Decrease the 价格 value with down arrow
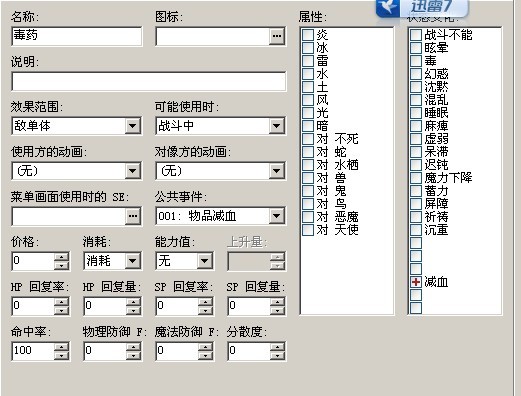Screen dimensions: 521x396 (62, 265)
